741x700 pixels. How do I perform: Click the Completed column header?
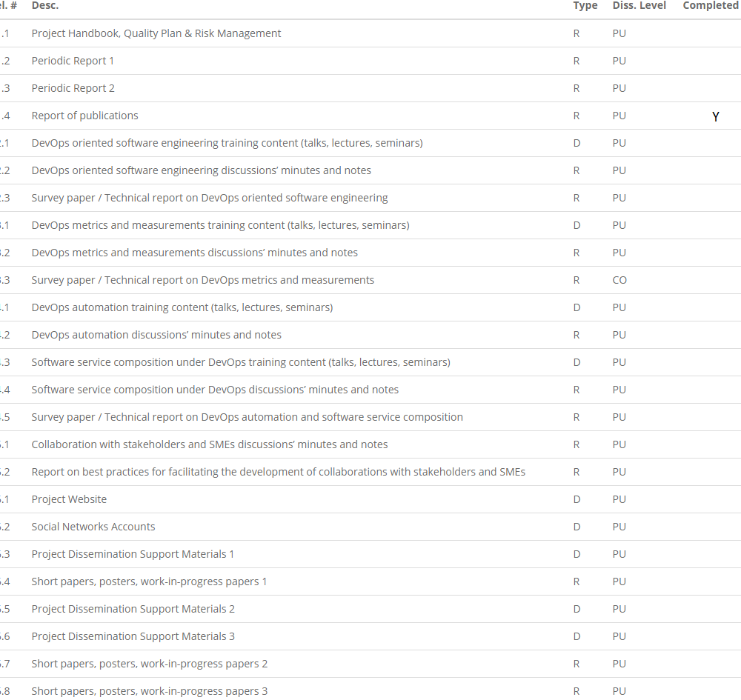[710, 5]
